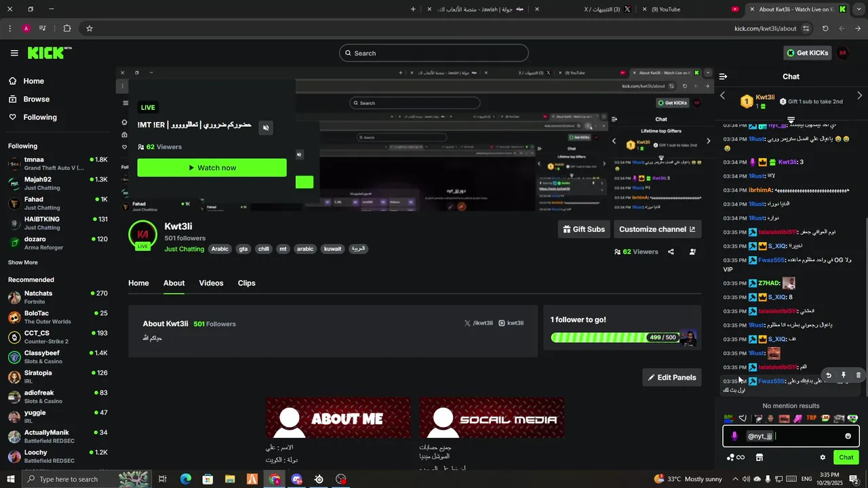Open the X /ikwt3li social link
The height and width of the screenshot is (488, 868).
(478, 323)
